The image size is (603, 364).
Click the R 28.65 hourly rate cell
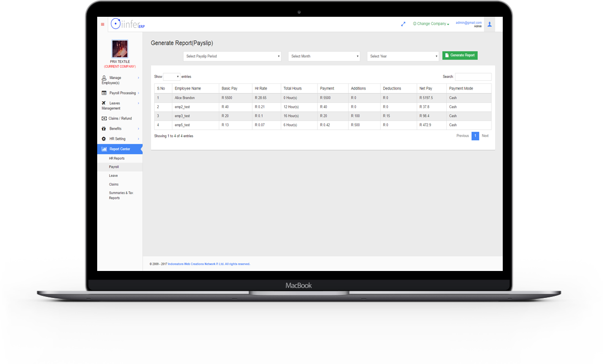click(x=266, y=98)
